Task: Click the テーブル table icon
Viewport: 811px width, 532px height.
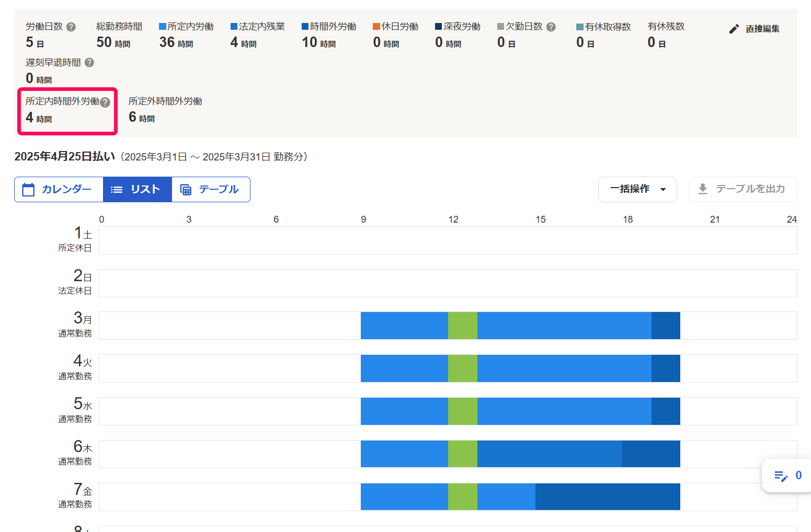Action: pyautogui.click(x=186, y=190)
